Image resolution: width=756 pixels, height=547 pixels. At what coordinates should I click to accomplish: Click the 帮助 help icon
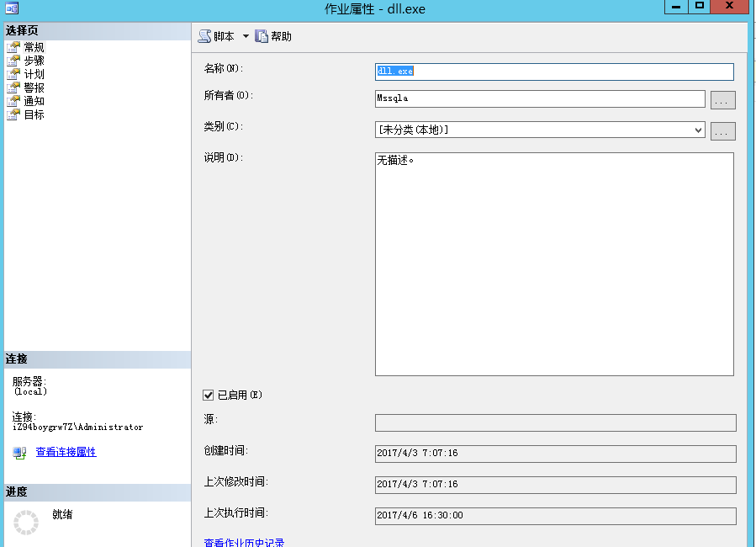click(x=262, y=36)
